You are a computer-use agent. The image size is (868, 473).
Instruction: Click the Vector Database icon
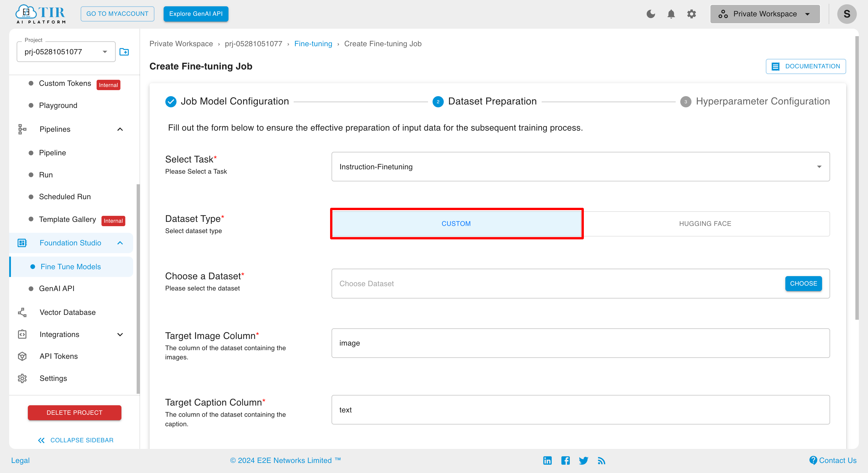[22, 312]
